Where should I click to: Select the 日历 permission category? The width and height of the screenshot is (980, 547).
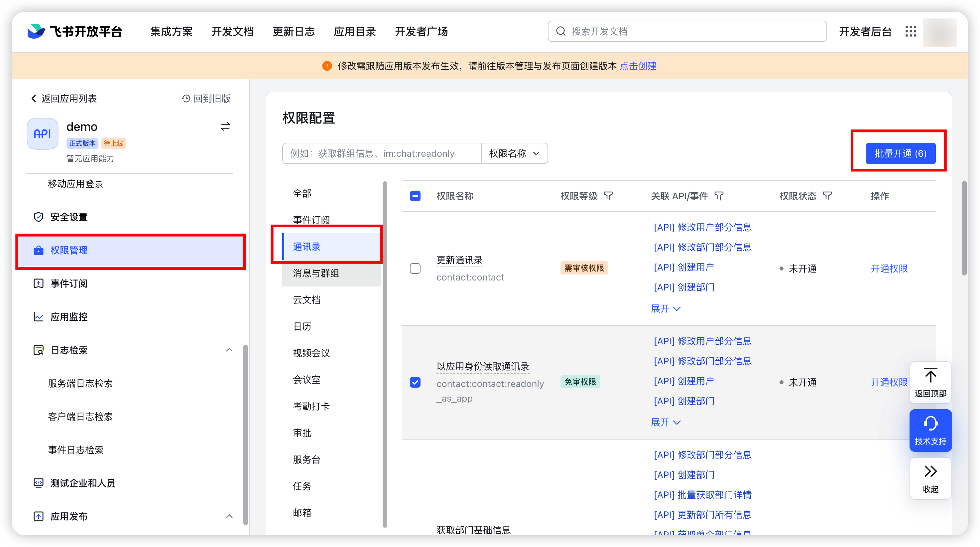click(x=332, y=326)
